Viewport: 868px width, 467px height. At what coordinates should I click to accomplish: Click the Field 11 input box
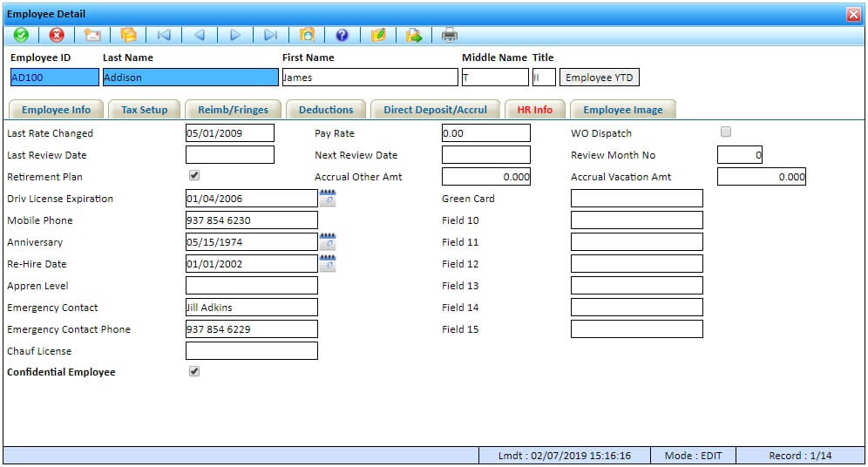tap(637, 242)
